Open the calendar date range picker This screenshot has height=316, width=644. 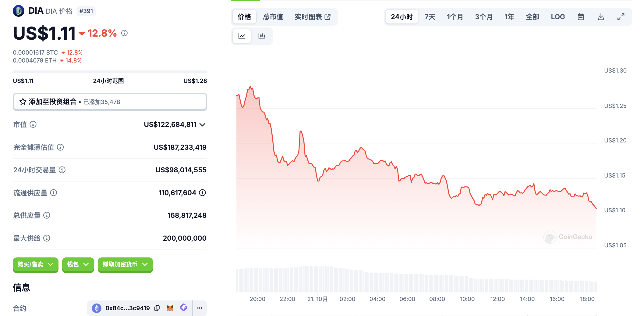coord(581,17)
